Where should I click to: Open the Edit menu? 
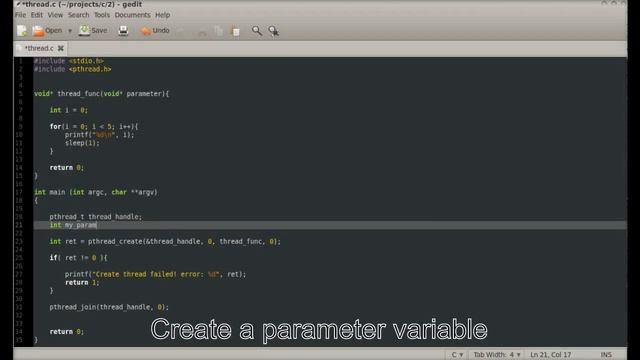pos(37,15)
